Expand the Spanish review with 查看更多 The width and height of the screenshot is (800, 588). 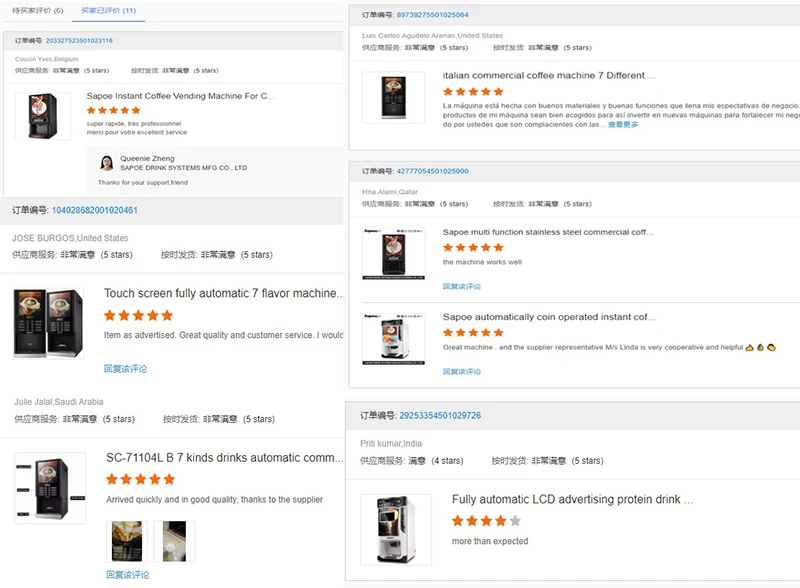623,125
